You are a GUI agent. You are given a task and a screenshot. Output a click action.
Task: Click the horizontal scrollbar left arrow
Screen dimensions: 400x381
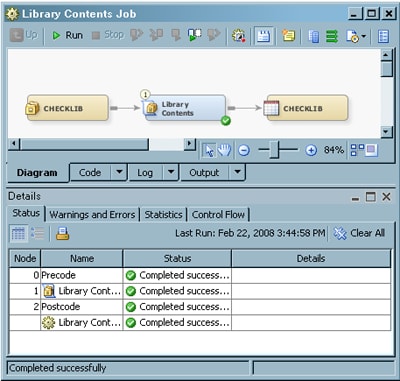14,144
